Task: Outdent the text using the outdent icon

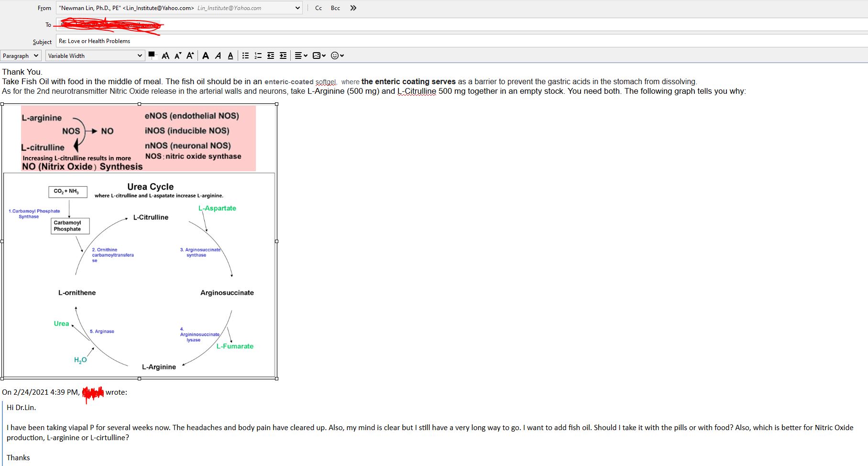Action: [270, 56]
